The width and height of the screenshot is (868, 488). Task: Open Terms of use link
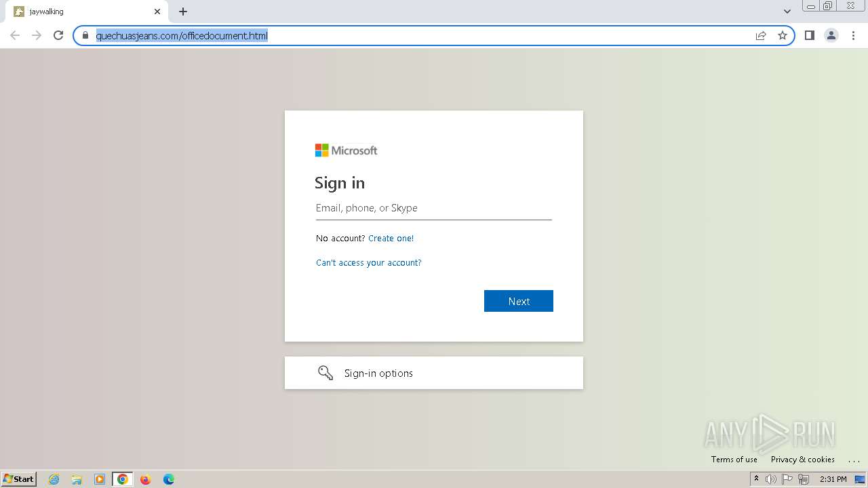734,460
